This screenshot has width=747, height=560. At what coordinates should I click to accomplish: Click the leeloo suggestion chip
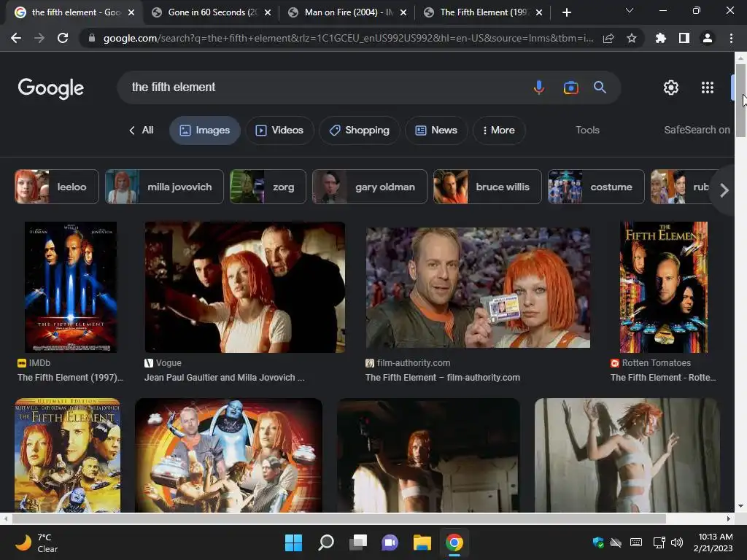[x=57, y=187]
